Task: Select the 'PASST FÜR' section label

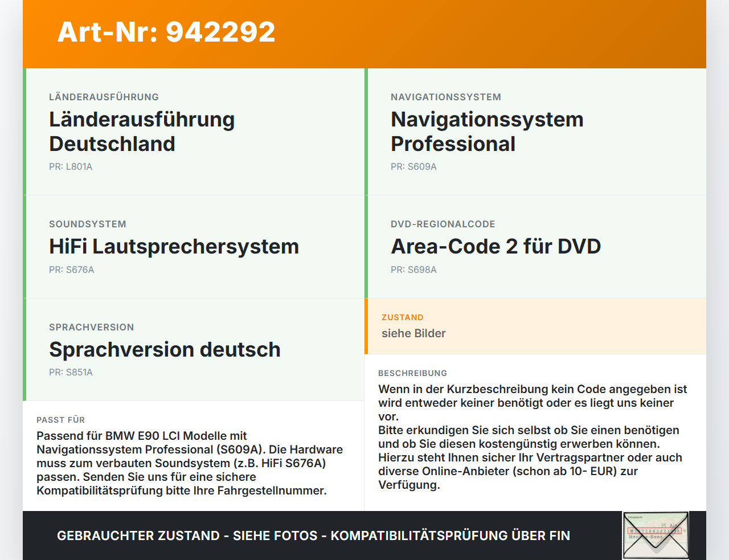Action: [x=60, y=420]
